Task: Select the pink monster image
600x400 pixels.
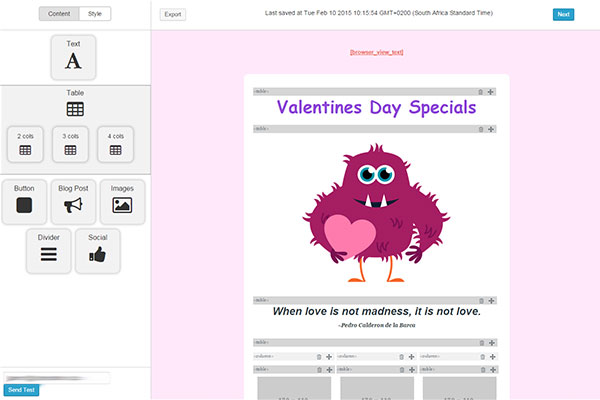Action: [377, 213]
